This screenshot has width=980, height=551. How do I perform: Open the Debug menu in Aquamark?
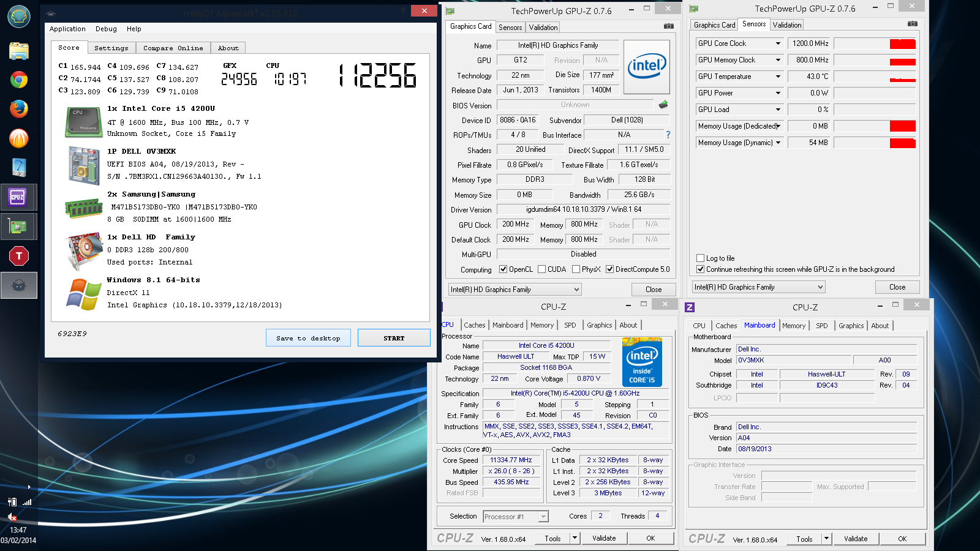[x=106, y=29]
